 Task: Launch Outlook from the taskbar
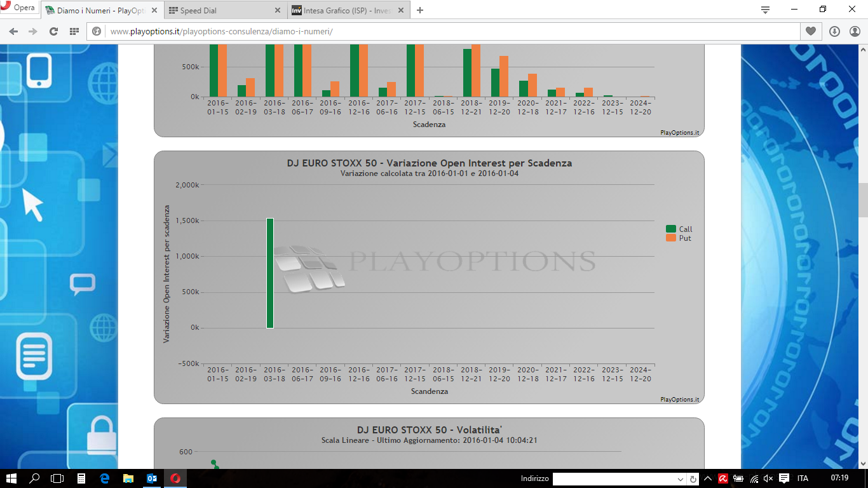tap(152, 478)
